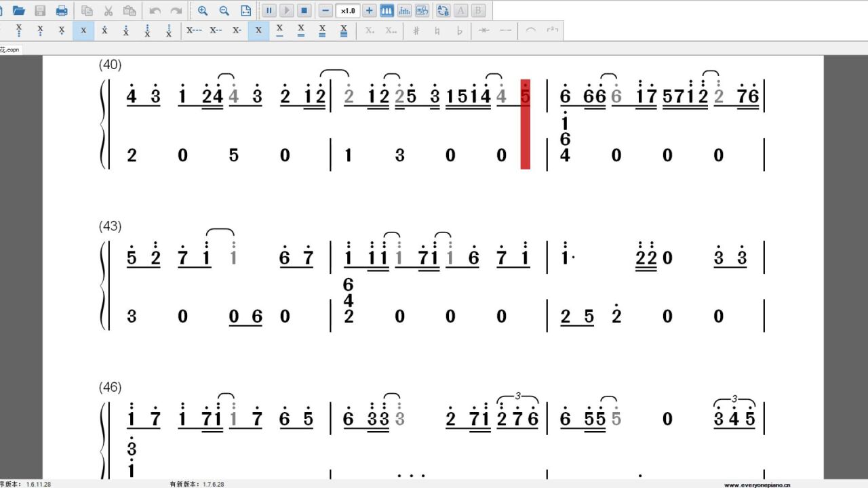Select the note with two dots above

126,30
